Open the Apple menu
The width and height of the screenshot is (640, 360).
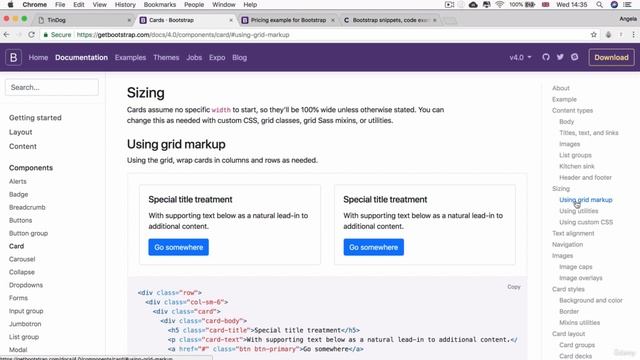[x=11, y=4]
